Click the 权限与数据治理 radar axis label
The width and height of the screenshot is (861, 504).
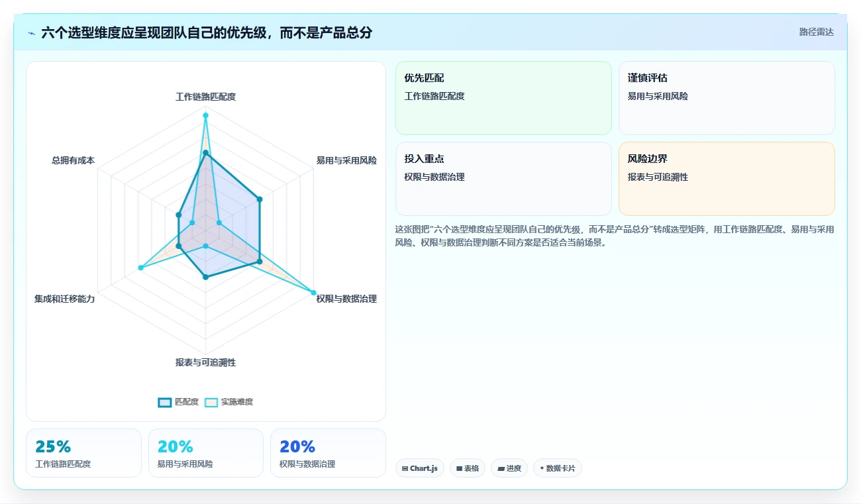346,299
